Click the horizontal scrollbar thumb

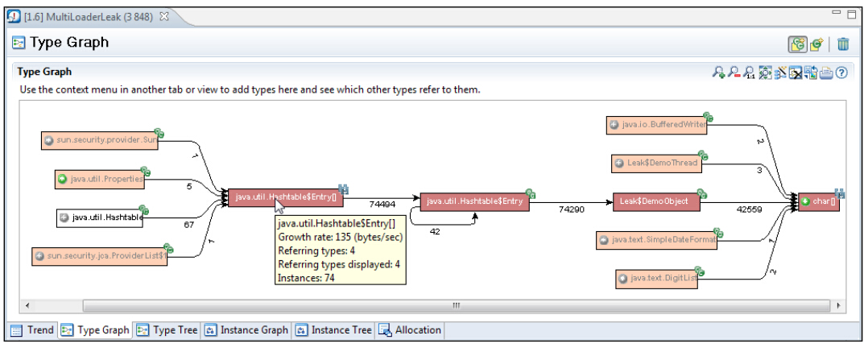point(456,305)
